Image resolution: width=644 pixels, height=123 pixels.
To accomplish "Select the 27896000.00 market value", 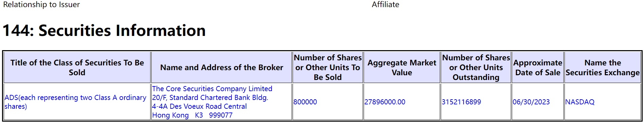I will [385, 102].
